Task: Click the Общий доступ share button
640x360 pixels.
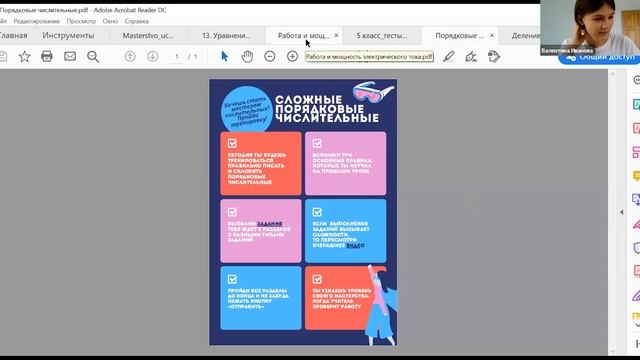Action: pyautogui.click(x=599, y=58)
